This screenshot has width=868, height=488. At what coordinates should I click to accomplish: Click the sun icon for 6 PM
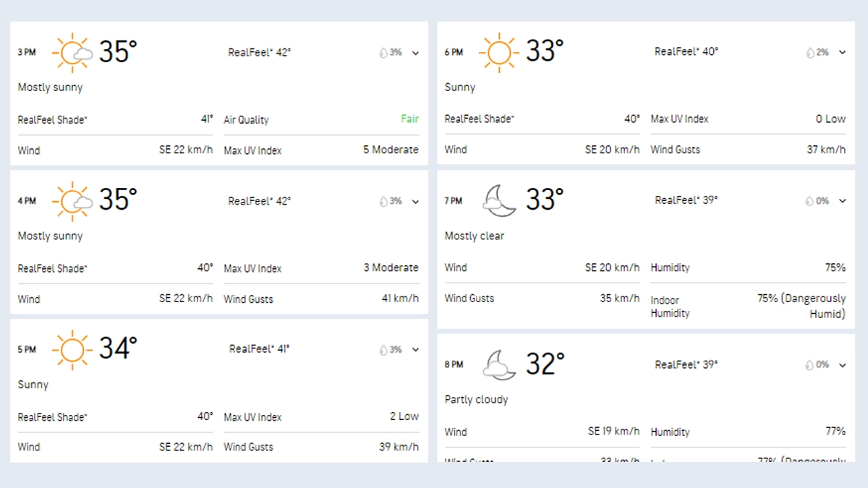pyautogui.click(x=499, y=52)
